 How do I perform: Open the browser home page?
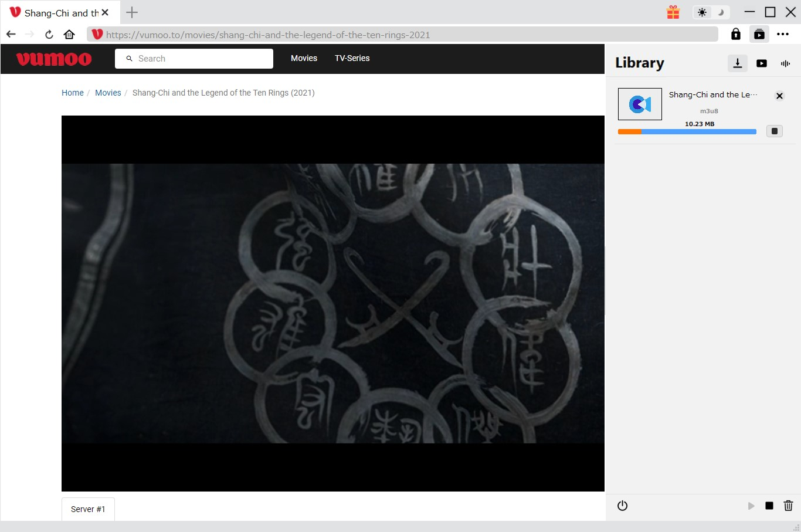pyautogui.click(x=69, y=35)
